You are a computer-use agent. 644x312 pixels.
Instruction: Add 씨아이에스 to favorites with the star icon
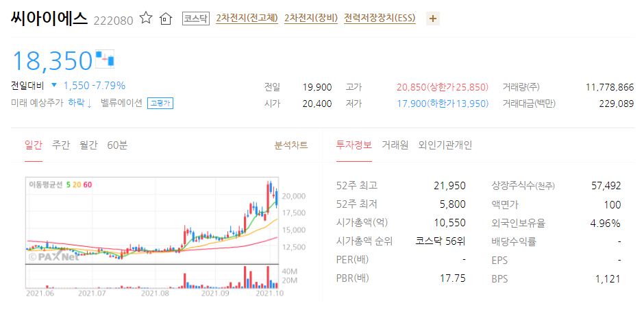[x=146, y=18]
